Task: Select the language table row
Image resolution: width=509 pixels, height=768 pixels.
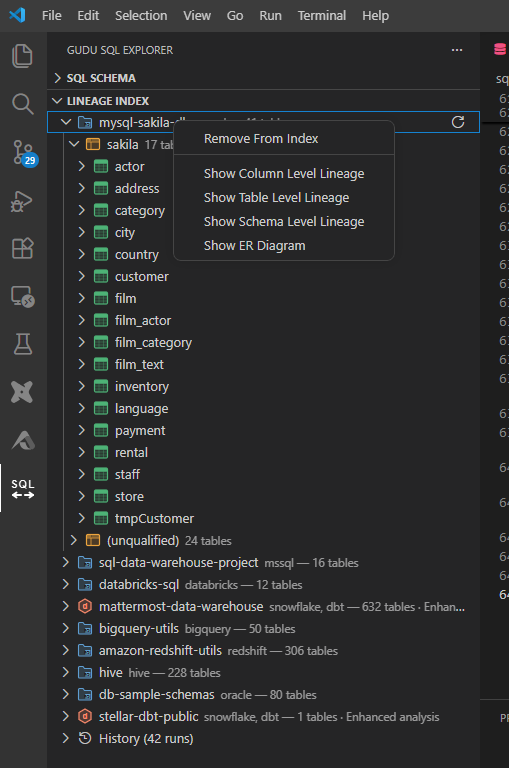Action: (x=264, y=408)
